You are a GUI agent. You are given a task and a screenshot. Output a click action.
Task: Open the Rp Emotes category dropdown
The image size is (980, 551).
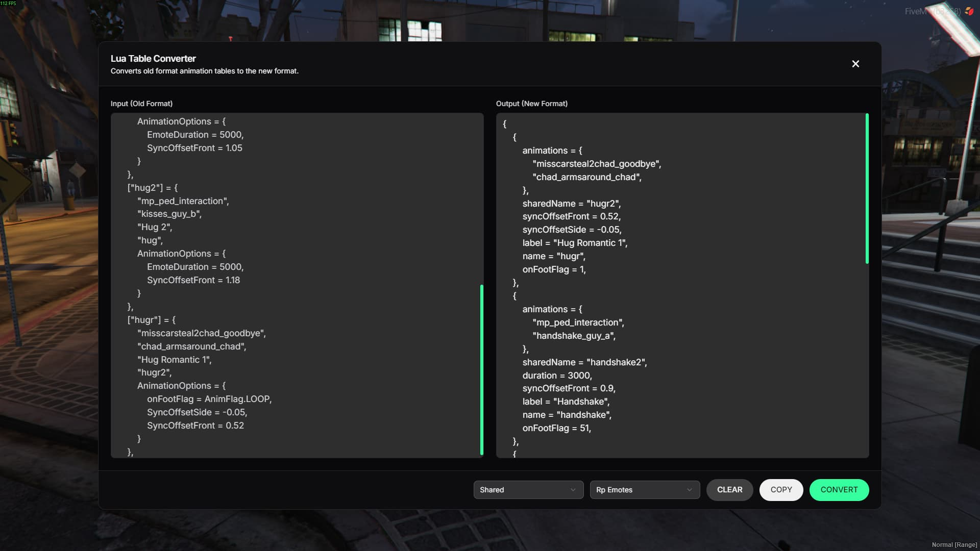[644, 490]
